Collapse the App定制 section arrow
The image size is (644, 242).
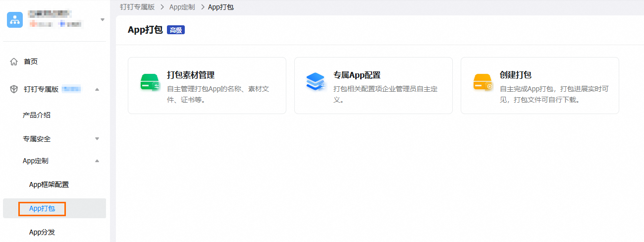click(x=97, y=161)
